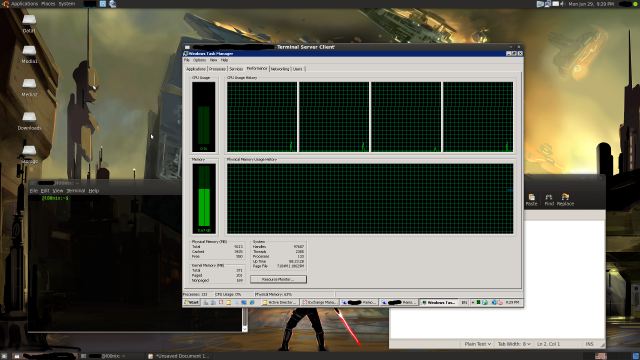640x360 pixels.
Task: Switch to Exchange Management taskbar button
Action: coord(320,302)
